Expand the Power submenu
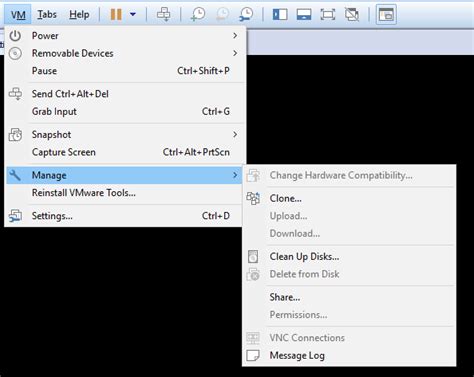 coord(125,35)
